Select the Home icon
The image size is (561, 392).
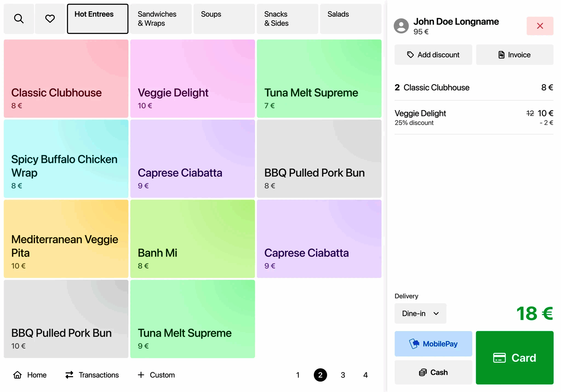(18, 375)
